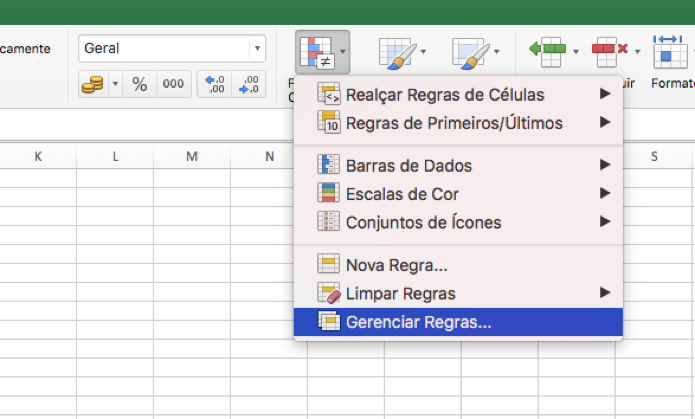Select Gerenciar Regras... menu item
Image resolution: width=695 pixels, height=419 pixels.
458,322
